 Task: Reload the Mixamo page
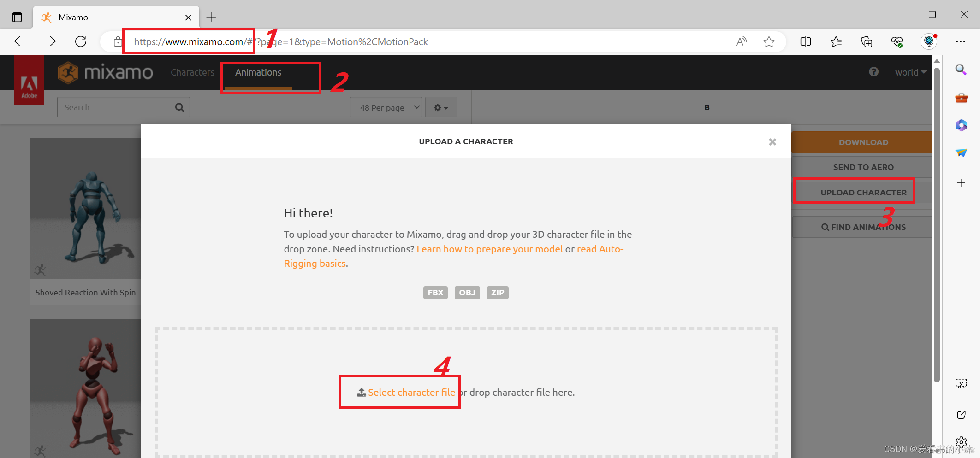[81, 41]
